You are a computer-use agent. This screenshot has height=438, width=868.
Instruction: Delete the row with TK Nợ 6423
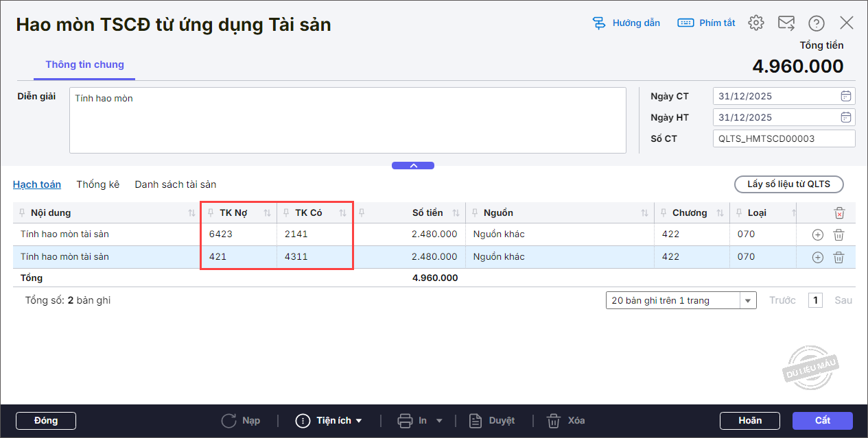point(838,234)
